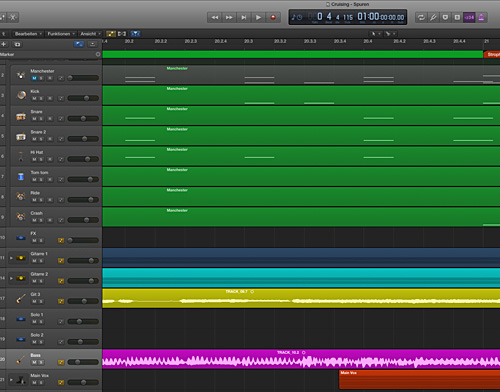The image size is (500, 392).
Task: Solo the Snare track
Action: [41, 119]
